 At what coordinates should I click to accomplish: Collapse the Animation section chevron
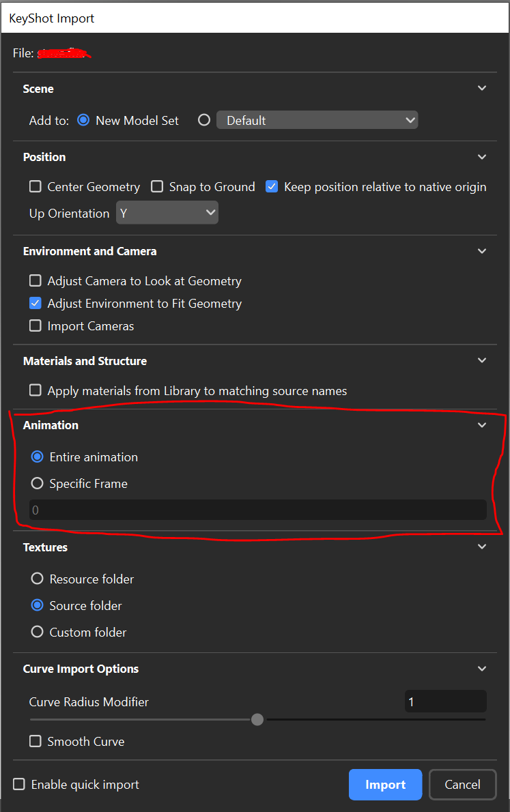[482, 425]
